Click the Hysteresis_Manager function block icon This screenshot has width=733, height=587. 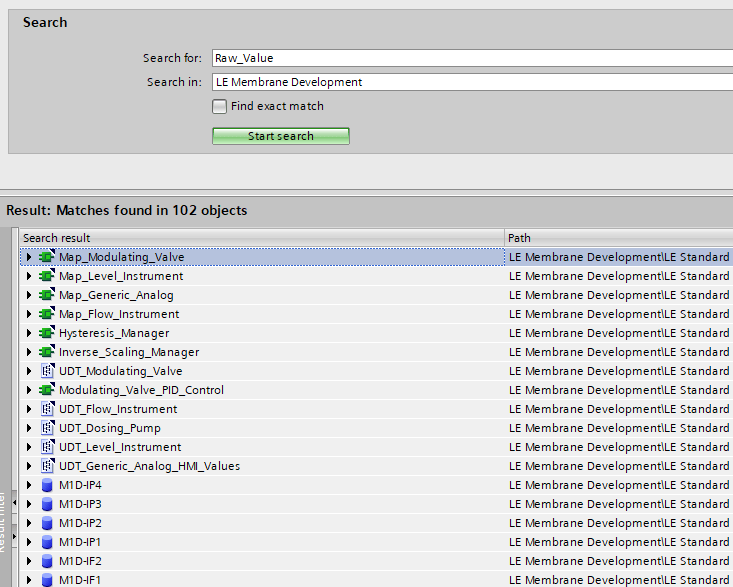[x=46, y=333]
